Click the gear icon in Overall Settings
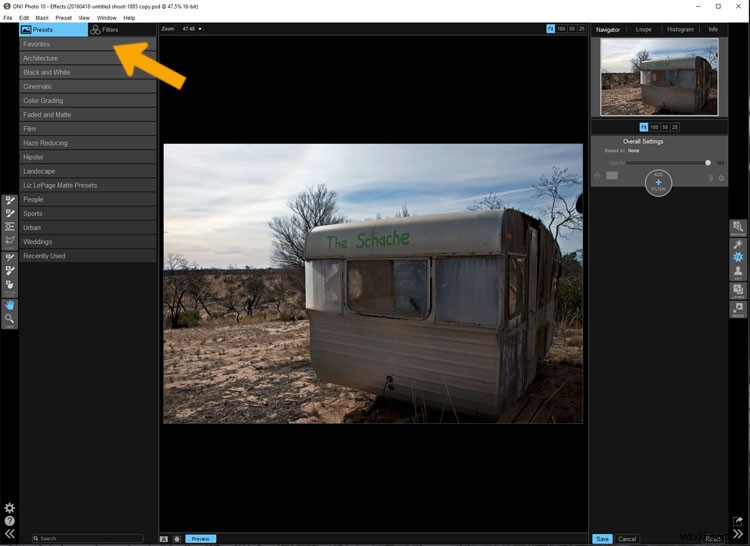 (x=721, y=178)
